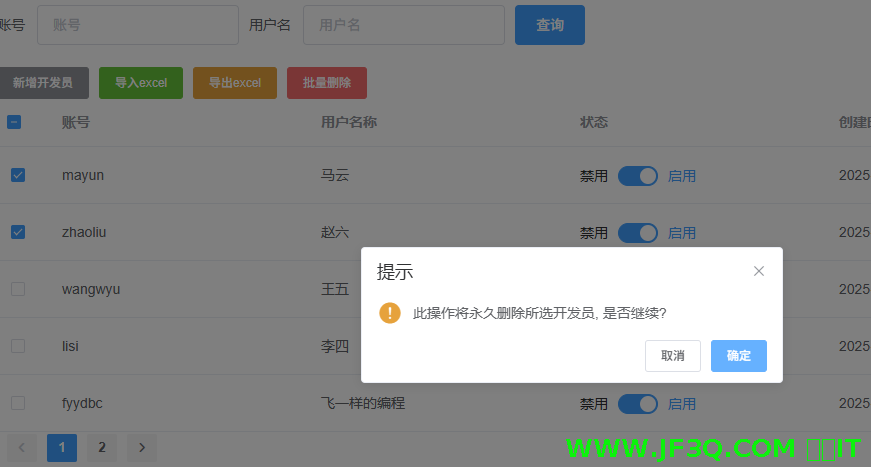Confirm deletion with 确定 button
871x467 pixels.
739,356
